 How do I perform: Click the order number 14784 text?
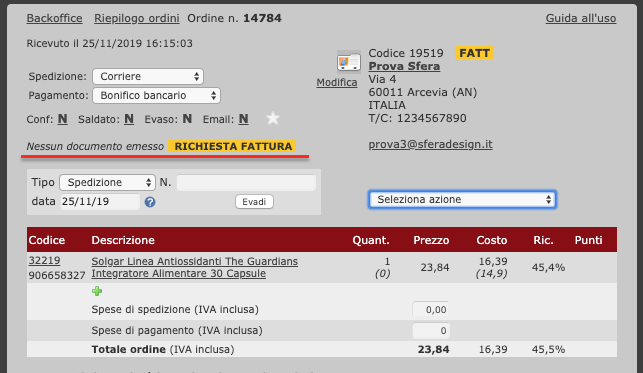(262, 18)
